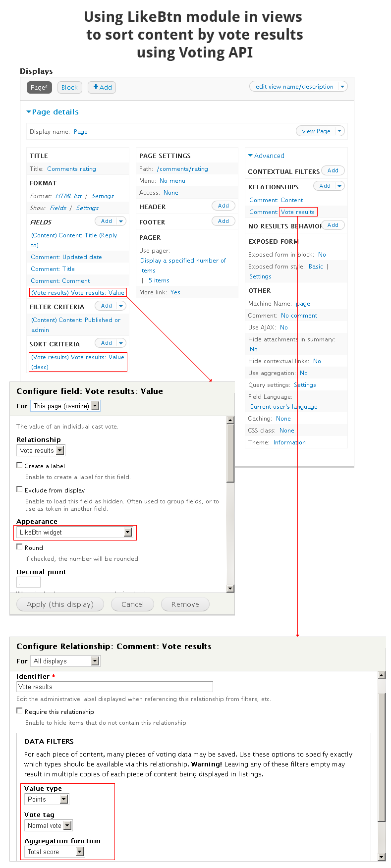This screenshot has width=391, height=868.
Task: Open the Aggregation function dropdown
Action: click(x=80, y=852)
